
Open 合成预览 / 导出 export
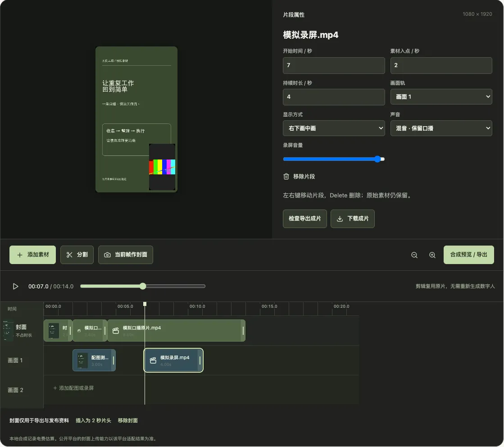point(468,255)
